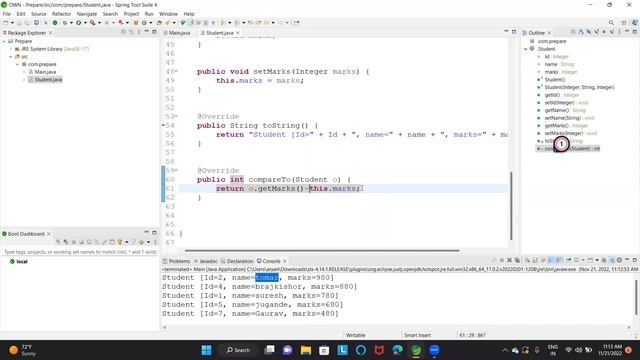Close the Student.java editor tab
The width and height of the screenshot is (640, 360).
(238, 33)
